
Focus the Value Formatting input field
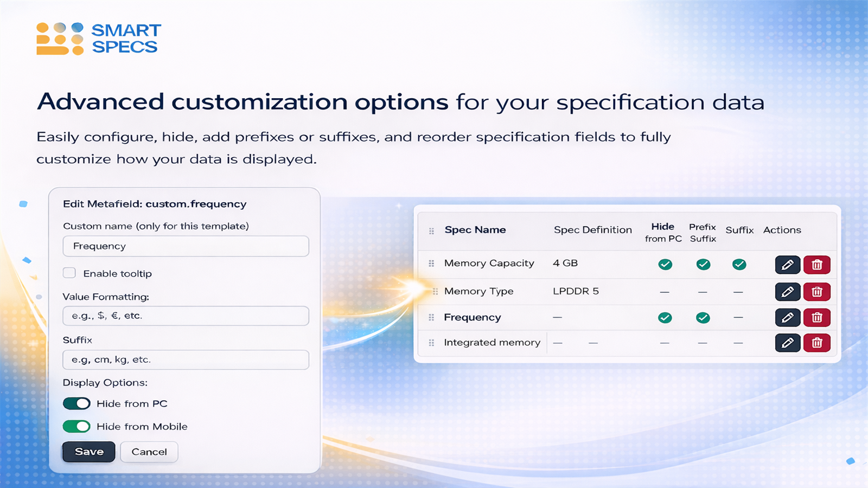(186, 316)
